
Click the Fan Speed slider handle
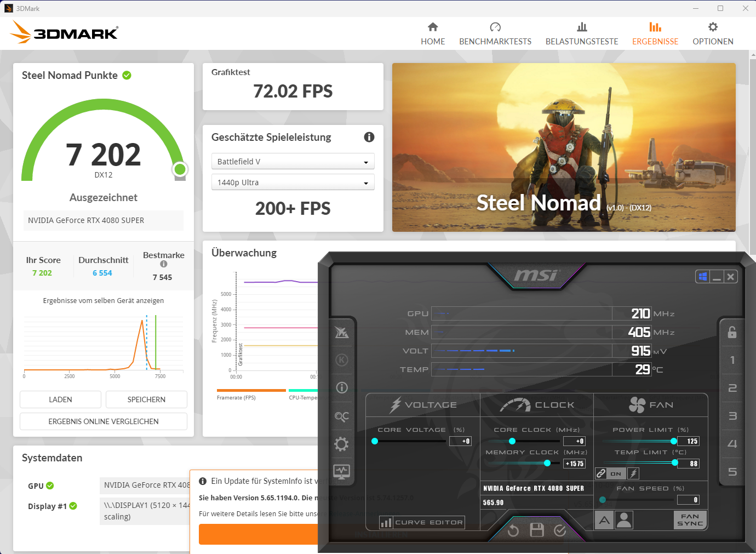pyautogui.click(x=603, y=500)
